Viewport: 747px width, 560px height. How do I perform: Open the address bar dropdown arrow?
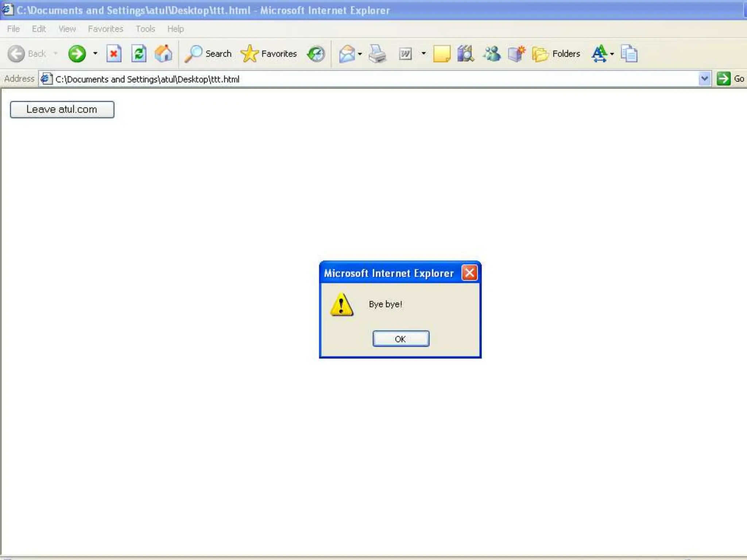pyautogui.click(x=704, y=79)
